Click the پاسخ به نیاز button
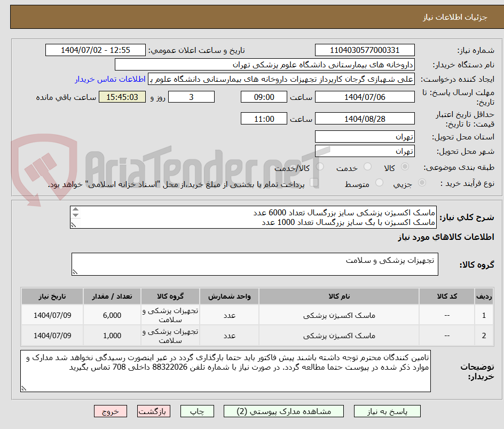This screenshot has width=504, height=429. click(x=387, y=411)
